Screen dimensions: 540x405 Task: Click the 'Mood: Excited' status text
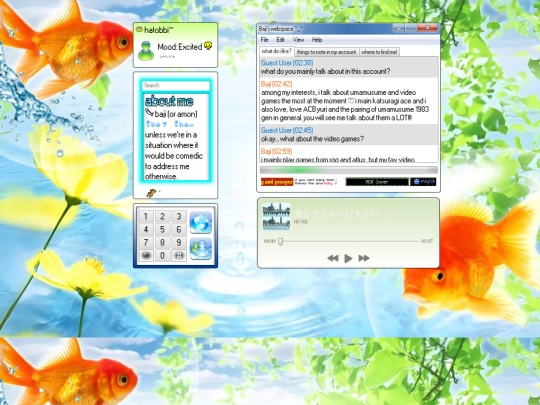pos(180,47)
